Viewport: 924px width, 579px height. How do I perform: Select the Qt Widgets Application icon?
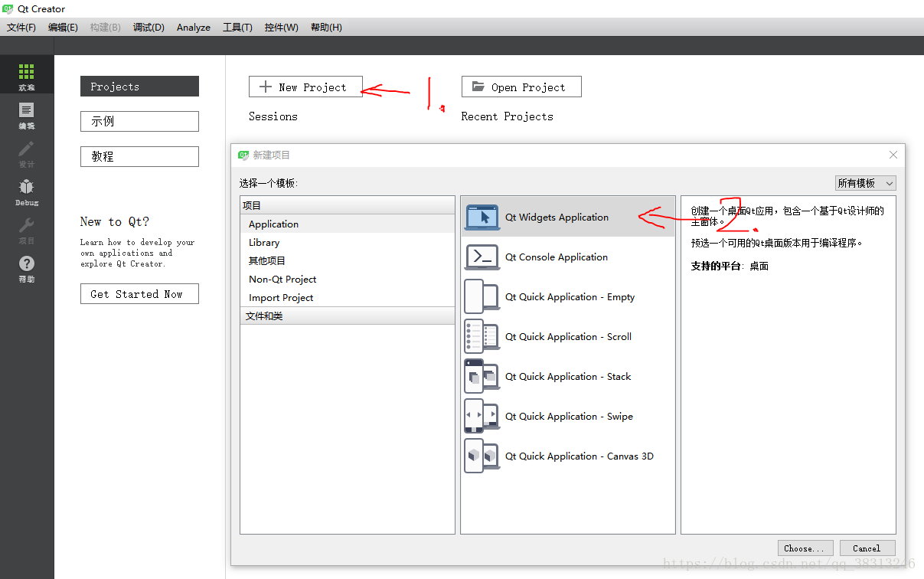482,218
